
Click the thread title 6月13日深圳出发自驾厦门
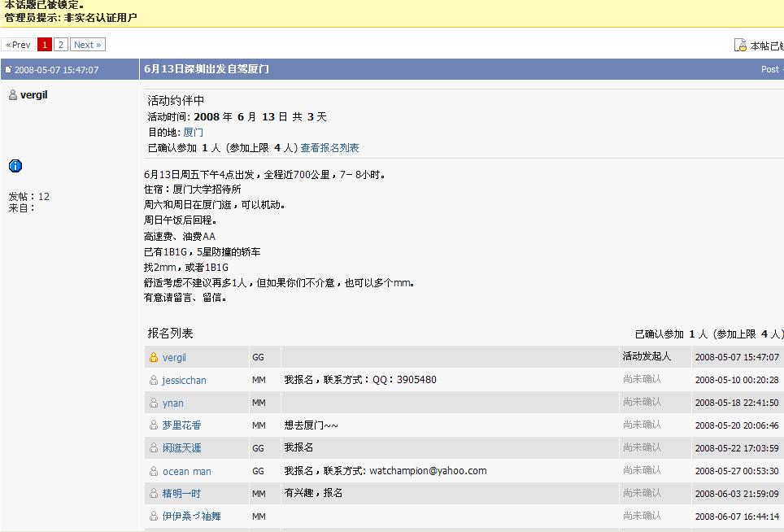point(207,69)
